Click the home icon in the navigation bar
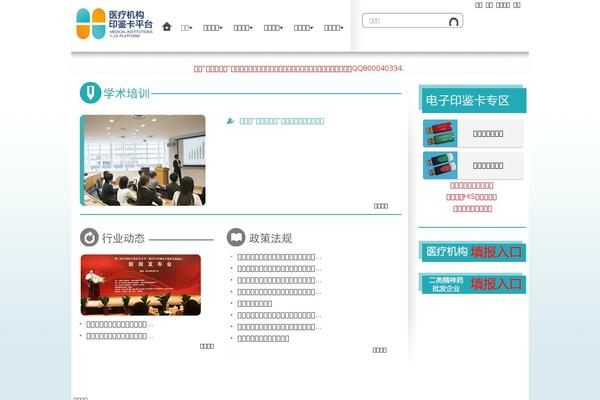The height and width of the screenshot is (400, 600). click(166, 27)
